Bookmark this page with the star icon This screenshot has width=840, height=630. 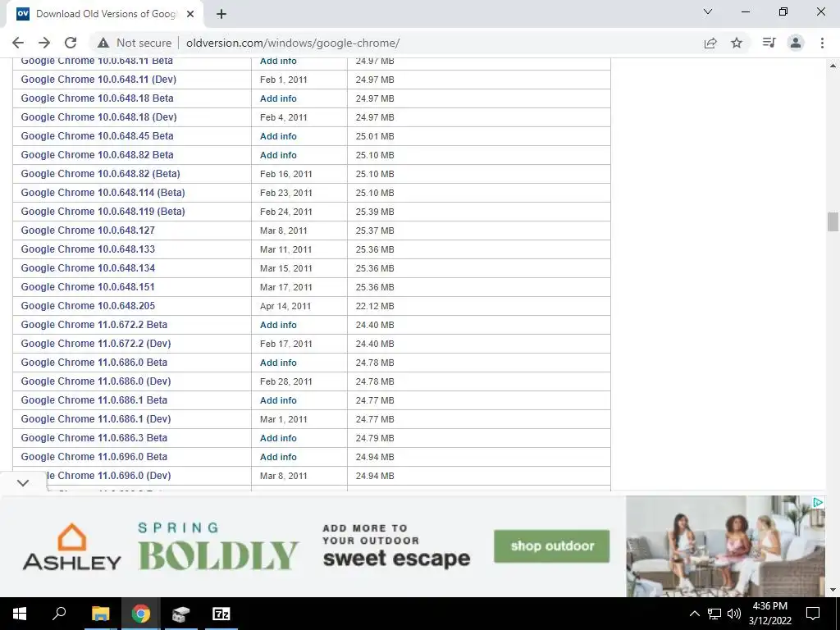pyautogui.click(x=737, y=43)
